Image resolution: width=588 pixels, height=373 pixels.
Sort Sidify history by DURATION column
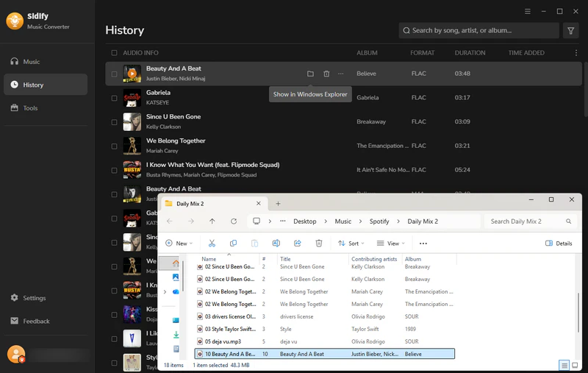coord(470,53)
